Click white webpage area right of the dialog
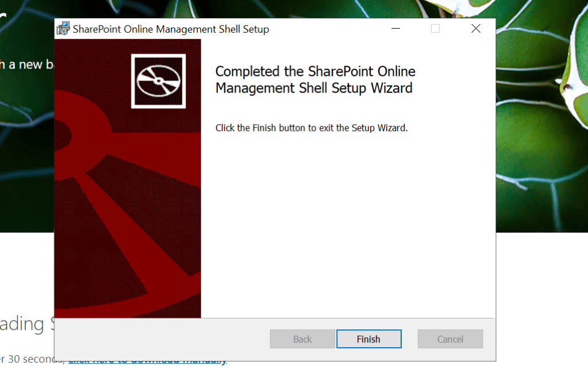Viewport: 588px width, 381px height. tap(540, 299)
